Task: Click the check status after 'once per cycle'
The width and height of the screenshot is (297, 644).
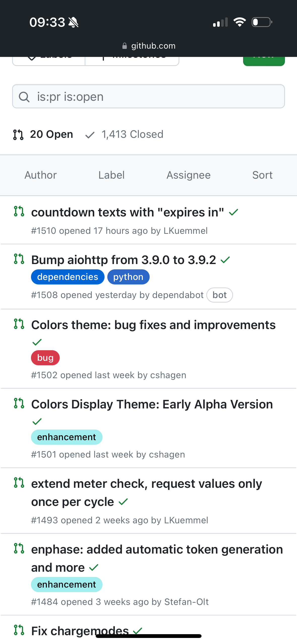Action: point(123,502)
